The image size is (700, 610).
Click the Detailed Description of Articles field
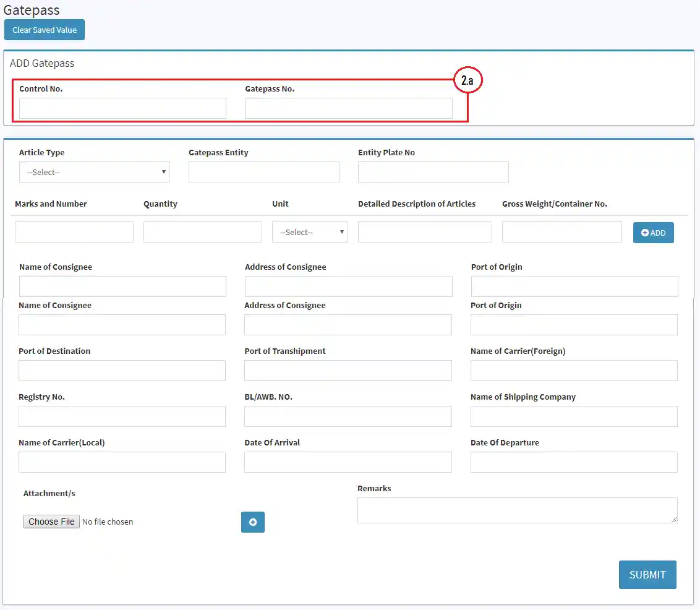click(425, 232)
